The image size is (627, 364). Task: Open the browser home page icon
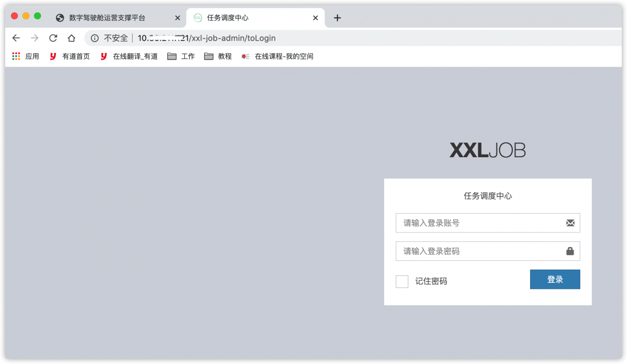[71, 38]
